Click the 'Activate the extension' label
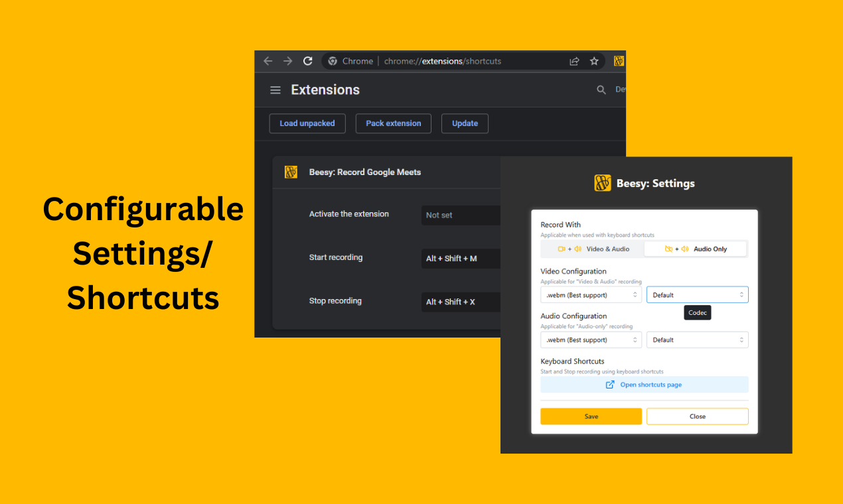 pos(349,214)
